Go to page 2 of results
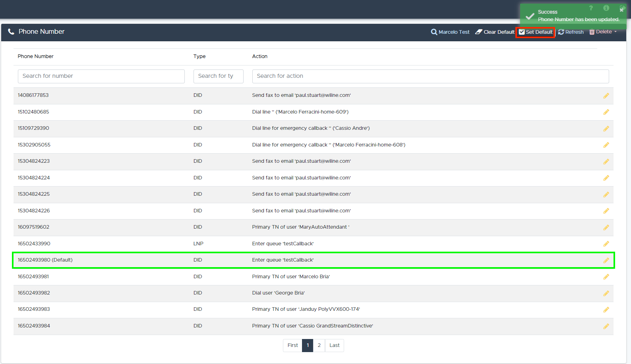The image size is (631, 364). (319, 345)
